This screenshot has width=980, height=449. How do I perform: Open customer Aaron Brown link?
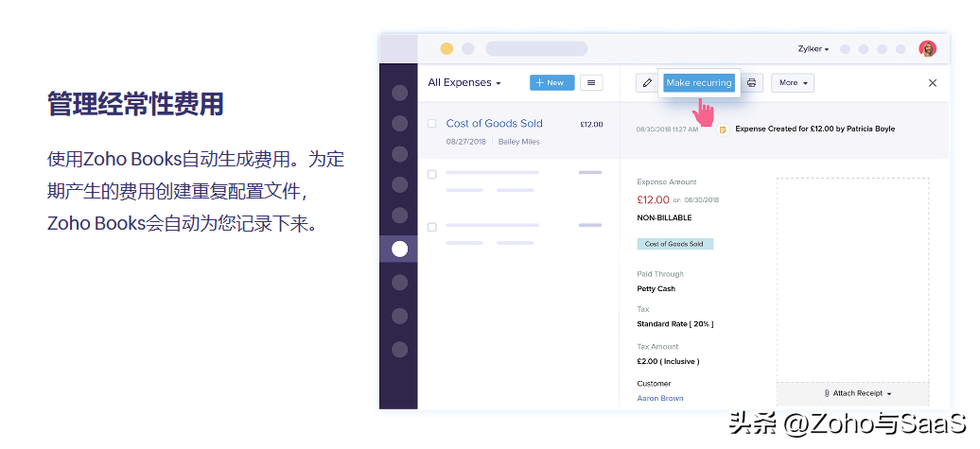pos(660,398)
